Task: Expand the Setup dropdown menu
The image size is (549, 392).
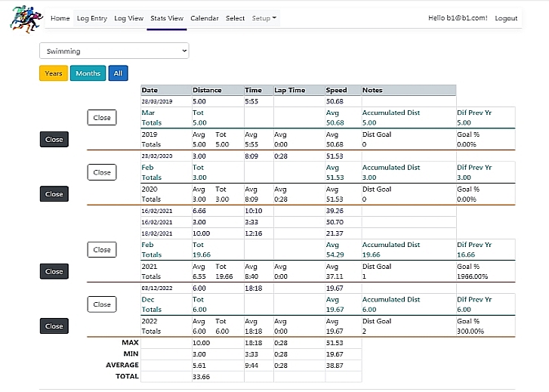Action: coord(264,18)
